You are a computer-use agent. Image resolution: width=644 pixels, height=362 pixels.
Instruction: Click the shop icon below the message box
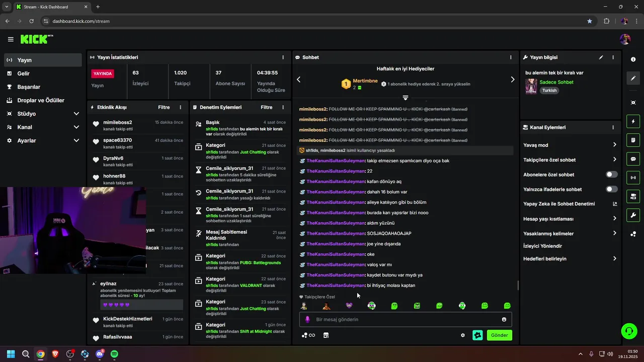326,335
